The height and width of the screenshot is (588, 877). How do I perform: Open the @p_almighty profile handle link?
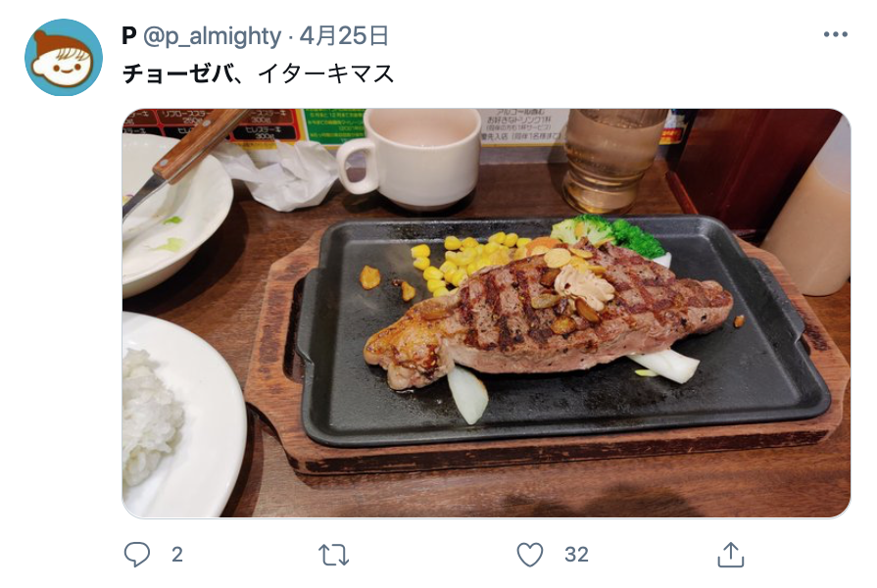(x=213, y=36)
